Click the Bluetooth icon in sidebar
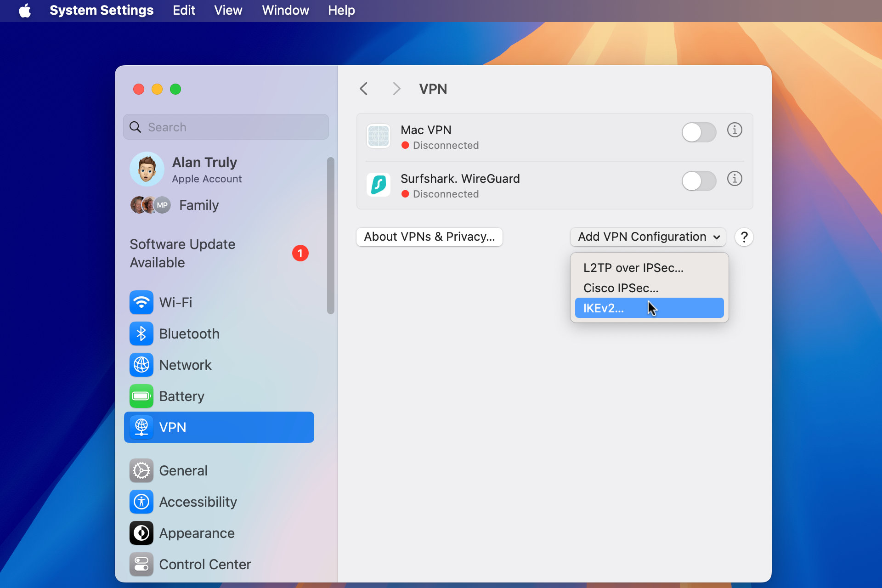This screenshot has width=882, height=588. 142,333
